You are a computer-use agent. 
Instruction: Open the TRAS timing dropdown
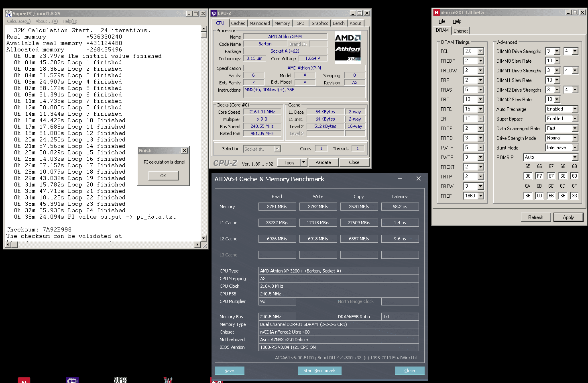(480, 90)
